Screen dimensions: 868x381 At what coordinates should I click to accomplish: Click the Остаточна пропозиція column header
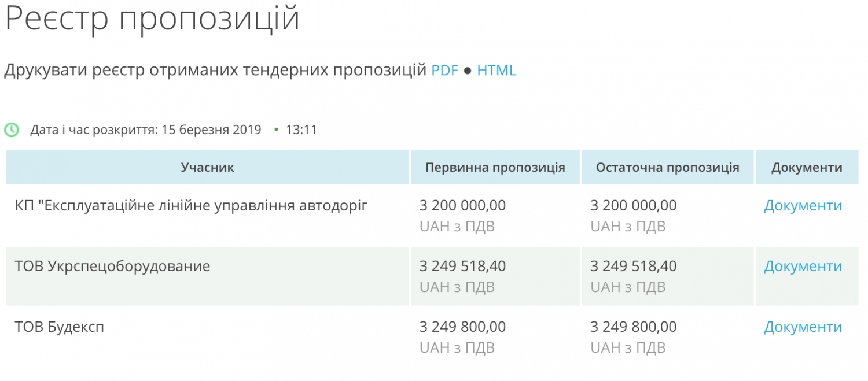[x=667, y=168]
